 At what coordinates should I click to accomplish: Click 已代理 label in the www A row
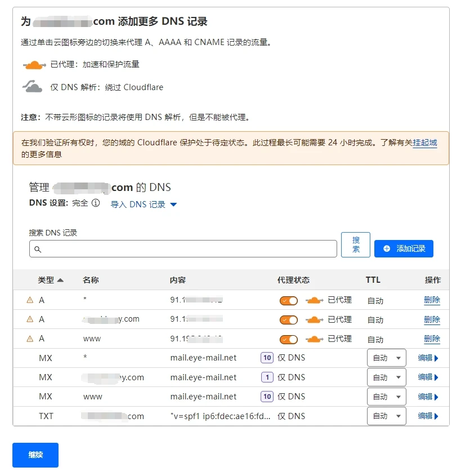(339, 339)
